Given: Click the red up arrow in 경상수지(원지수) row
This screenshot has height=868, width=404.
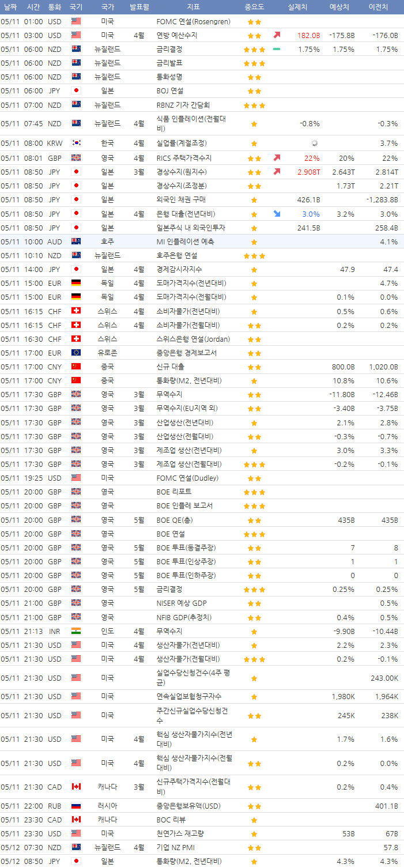Looking at the screenshot, I should click(x=277, y=171).
